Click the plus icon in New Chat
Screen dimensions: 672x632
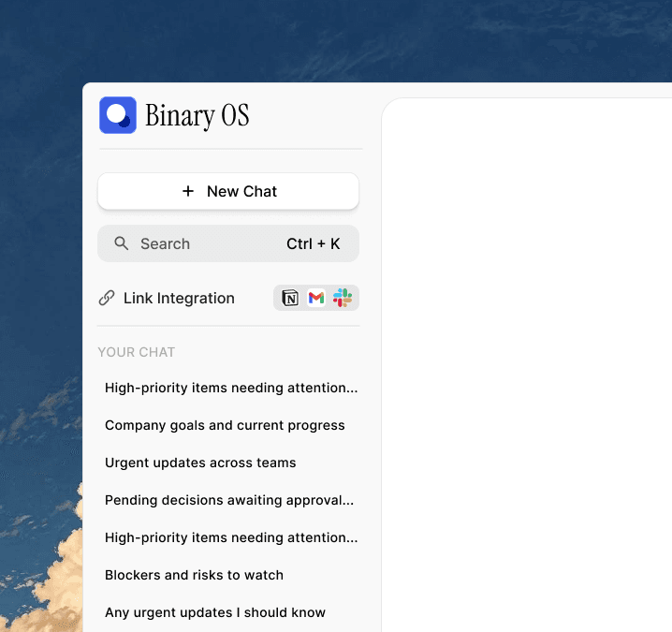click(188, 191)
